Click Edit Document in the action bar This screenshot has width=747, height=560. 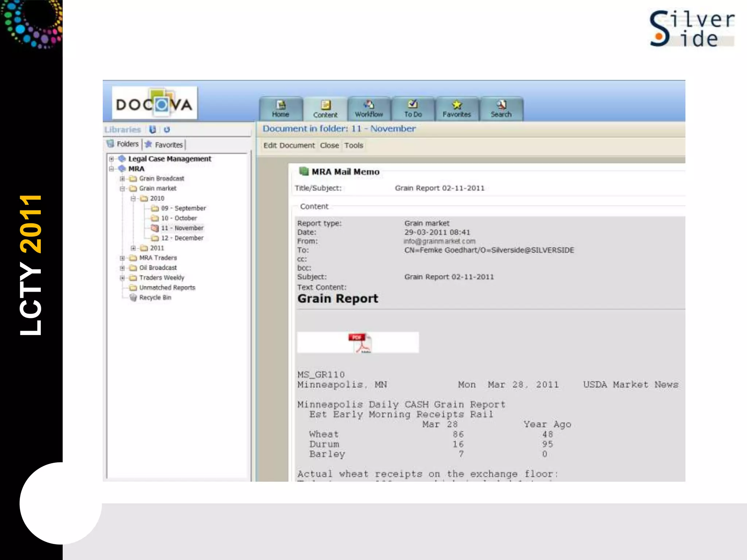pos(289,145)
